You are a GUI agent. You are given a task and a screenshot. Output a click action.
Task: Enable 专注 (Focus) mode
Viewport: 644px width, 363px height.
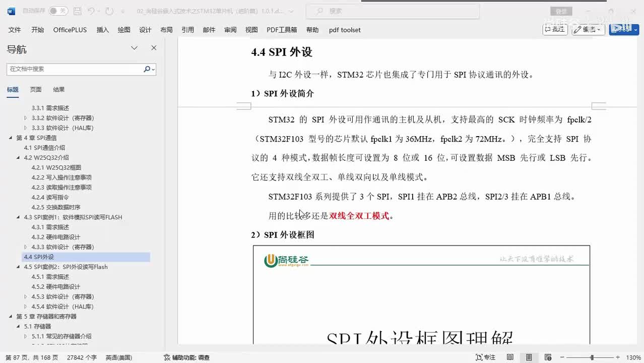486,357
